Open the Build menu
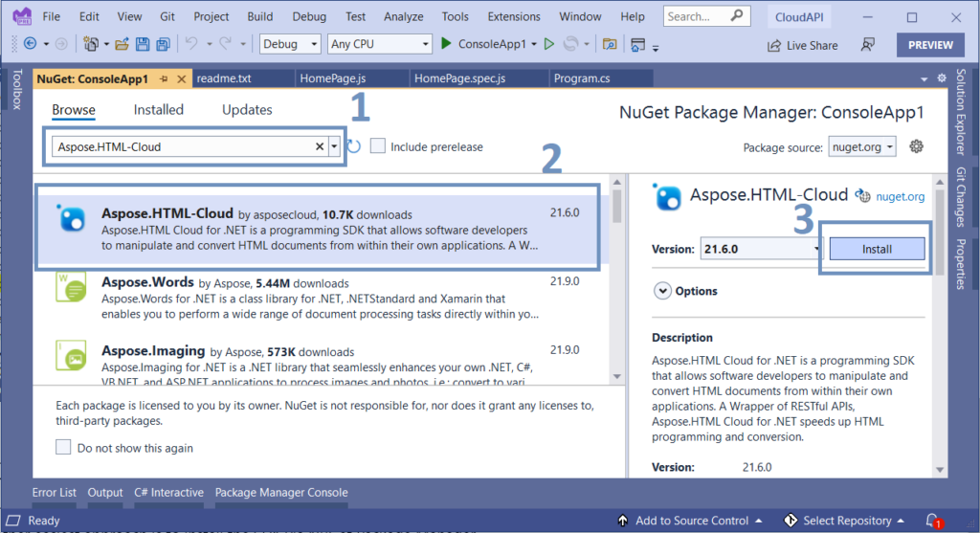This screenshot has width=980, height=533. point(260,16)
